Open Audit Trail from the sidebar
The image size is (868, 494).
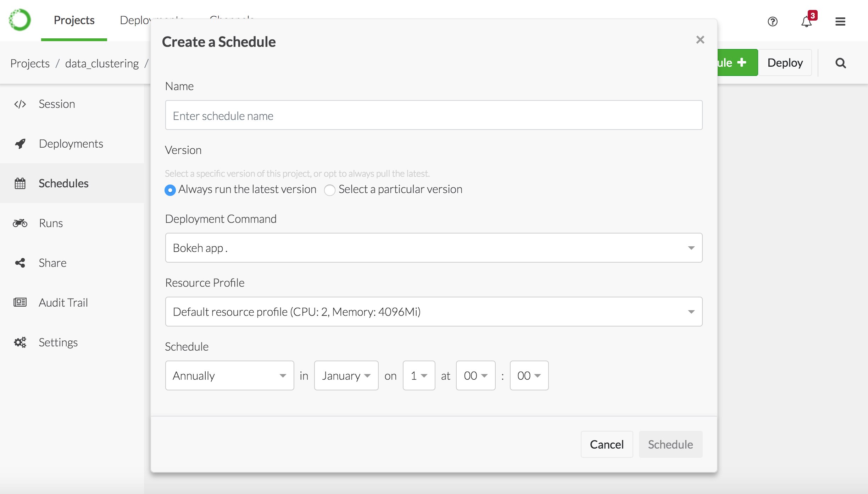[63, 303]
